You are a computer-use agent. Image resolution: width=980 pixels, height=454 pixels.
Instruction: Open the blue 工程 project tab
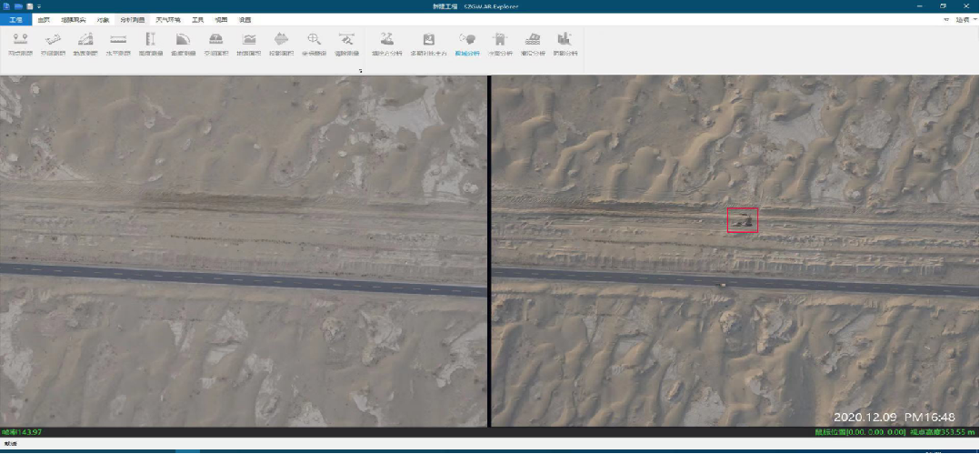tap(15, 19)
